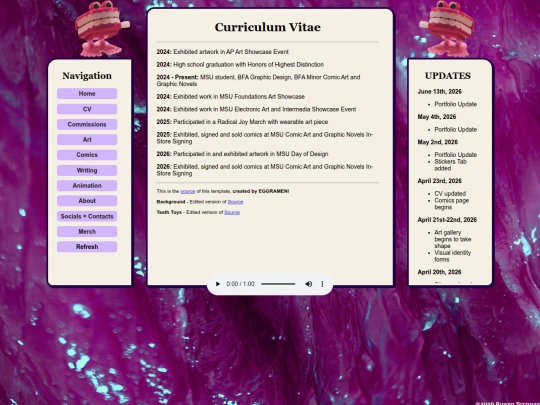The image size is (540, 405).
Task: Click 'April 20th, 2026' date
Action: [x=439, y=272]
